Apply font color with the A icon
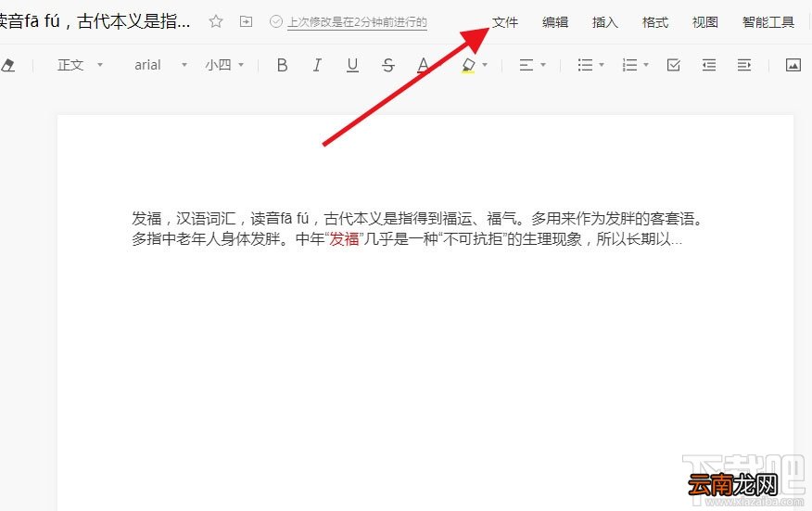The width and height of the screenshot is (812, 511). click(423, 65)
